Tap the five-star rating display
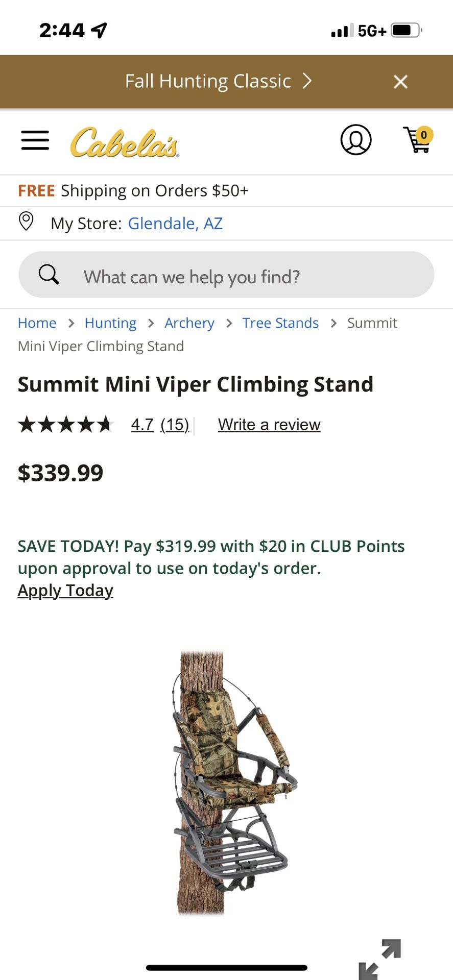Screen dimensions: 453x980 click(x=65, y=425)
